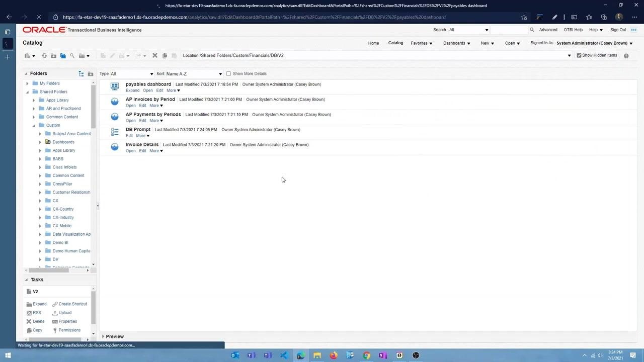Open the New menu
The width and height of the screenshot is (644, 362).
[487, 43]
